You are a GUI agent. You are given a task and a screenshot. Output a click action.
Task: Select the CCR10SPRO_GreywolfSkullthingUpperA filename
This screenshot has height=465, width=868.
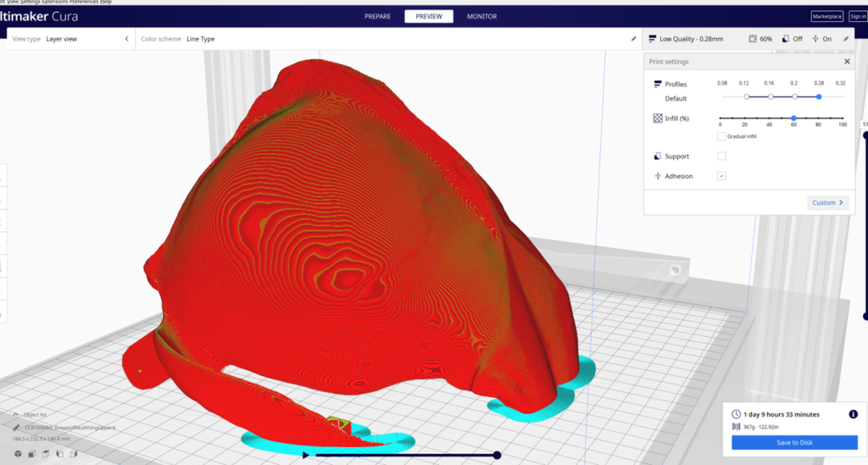click(x=70, y=428)
